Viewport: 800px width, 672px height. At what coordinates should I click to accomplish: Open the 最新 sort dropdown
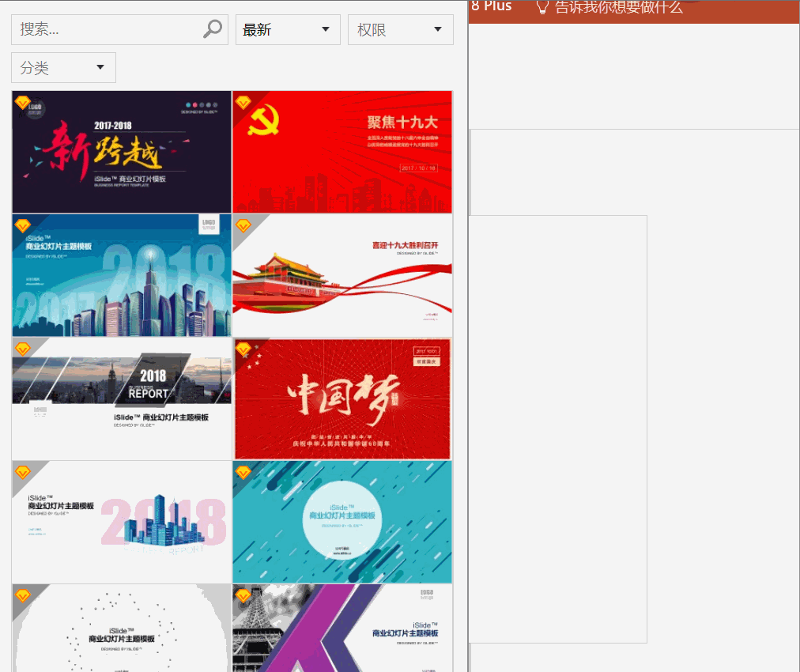pyautogui.click(x=288, y=29)
